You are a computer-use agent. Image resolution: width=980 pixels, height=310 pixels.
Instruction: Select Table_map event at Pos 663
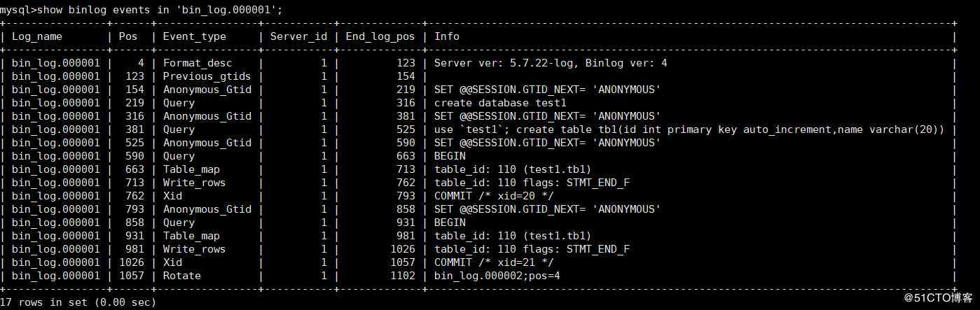(x=191, y=169)
